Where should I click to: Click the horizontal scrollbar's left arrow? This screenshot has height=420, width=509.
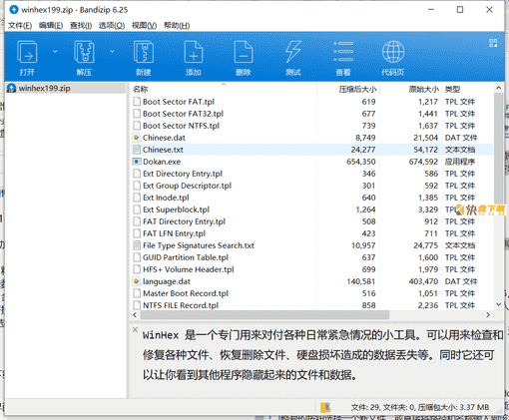pos(135,314)
